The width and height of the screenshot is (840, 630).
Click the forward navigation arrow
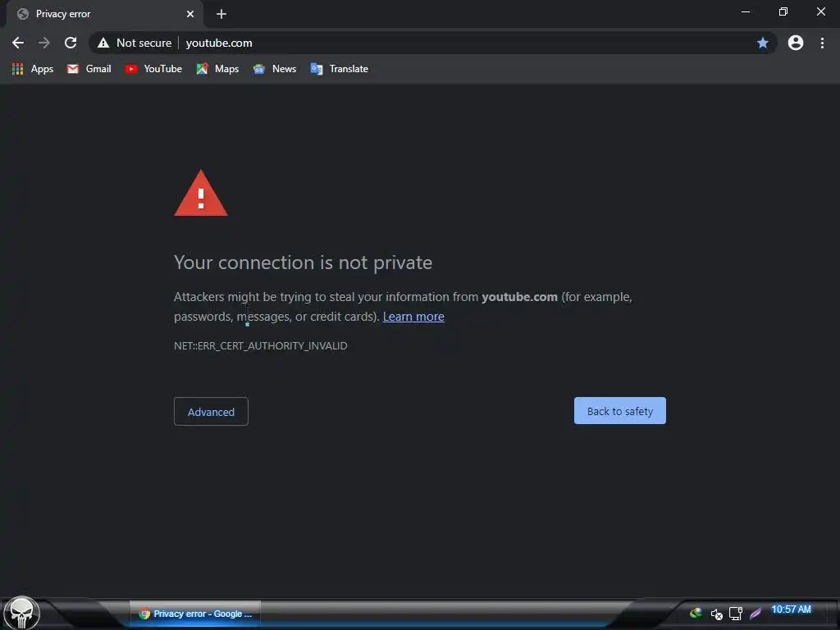(x=44, y=43)
